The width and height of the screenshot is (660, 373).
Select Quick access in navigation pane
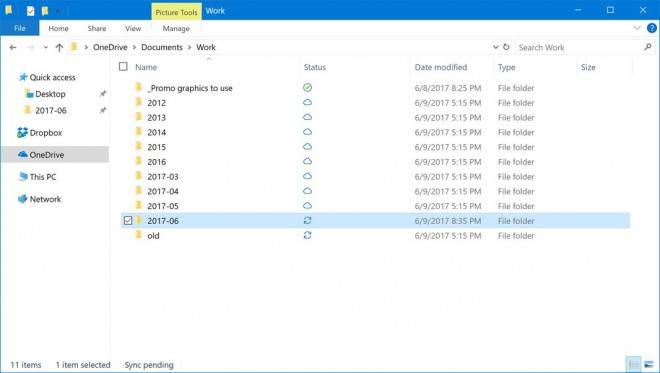(52, 77)
